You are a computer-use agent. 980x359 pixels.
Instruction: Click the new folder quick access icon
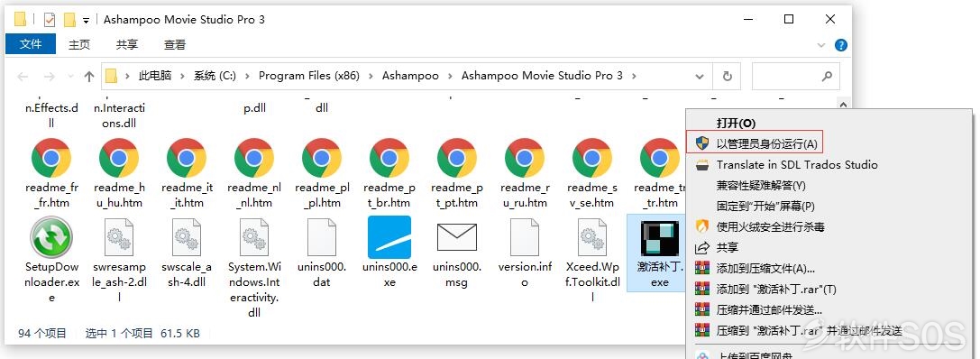(x=69, y=19)
